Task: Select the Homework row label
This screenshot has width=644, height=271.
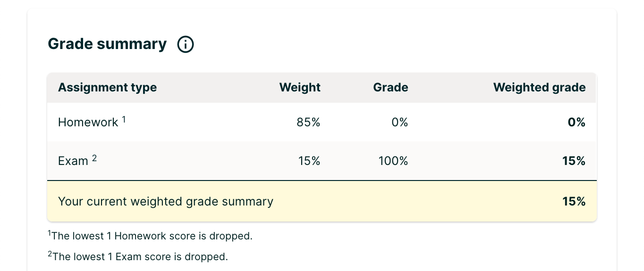Action: point(88,123)
